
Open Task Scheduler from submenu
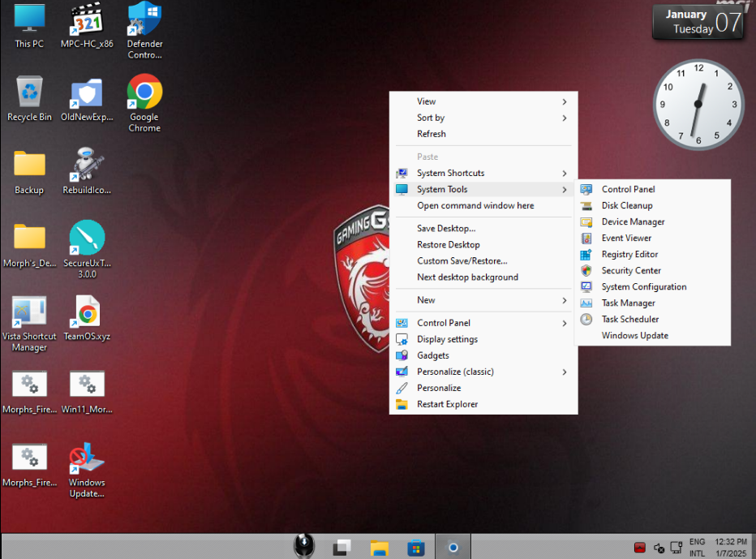[652, 320]
